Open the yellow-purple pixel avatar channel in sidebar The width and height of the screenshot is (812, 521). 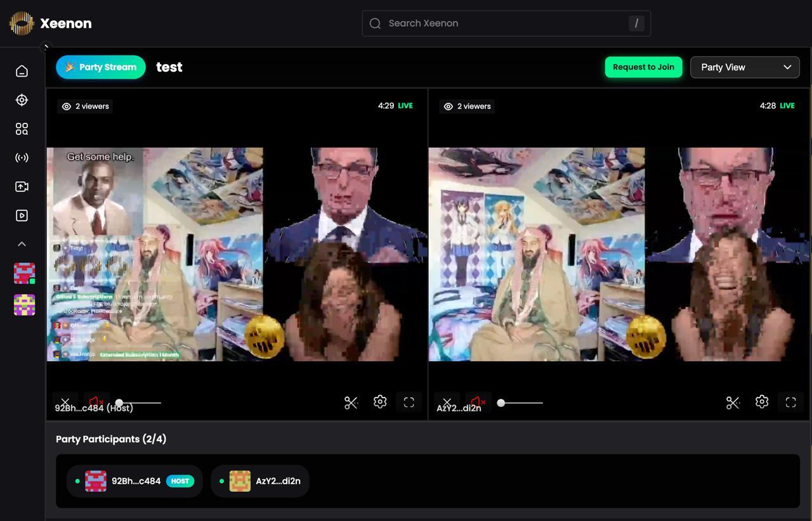[x=24, y=305]
